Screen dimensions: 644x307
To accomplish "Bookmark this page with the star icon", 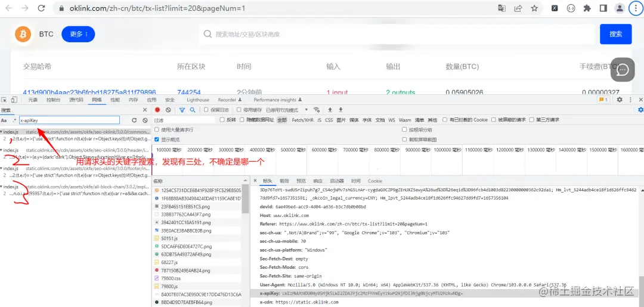I will pos(534,8).
